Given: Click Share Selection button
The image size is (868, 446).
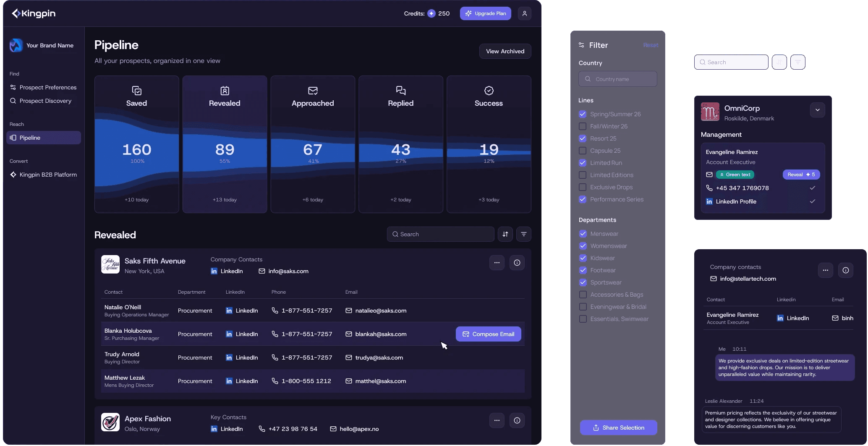Looking at the screenshot, I should (619, 428).
